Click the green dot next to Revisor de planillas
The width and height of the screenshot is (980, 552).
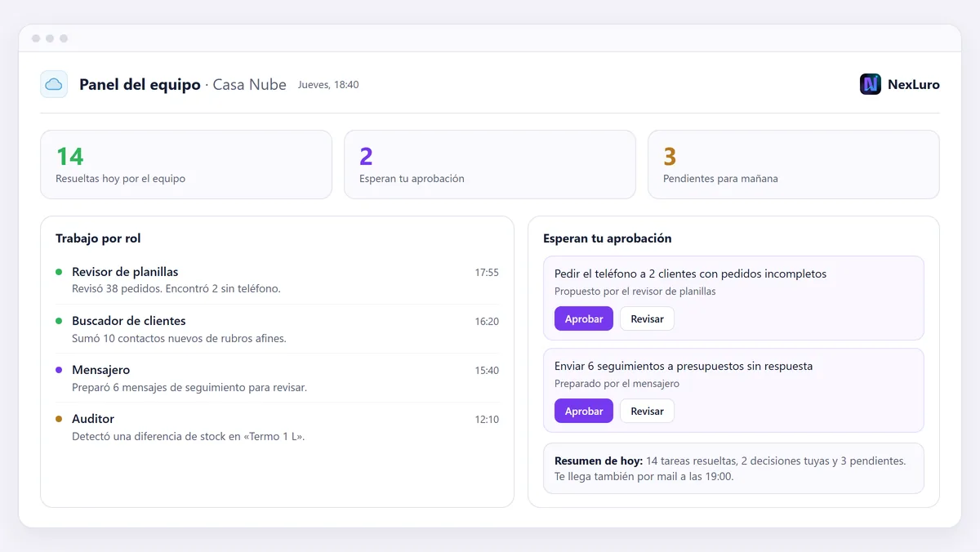point(59,272)
